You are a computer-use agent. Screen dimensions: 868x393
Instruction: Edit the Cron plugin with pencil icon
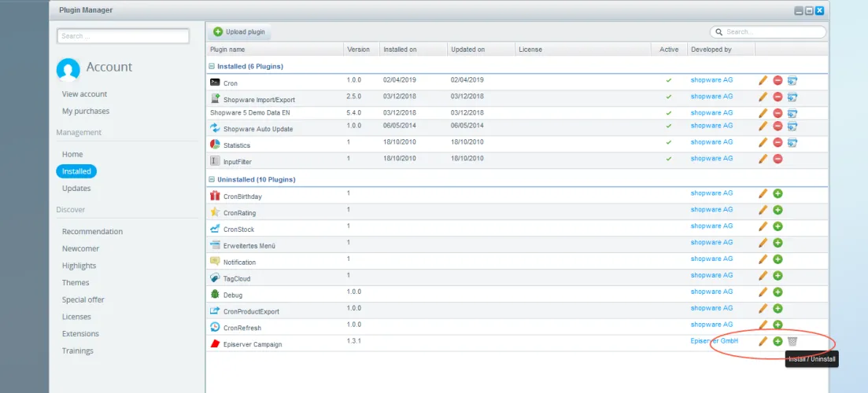(x=763, y=80)
